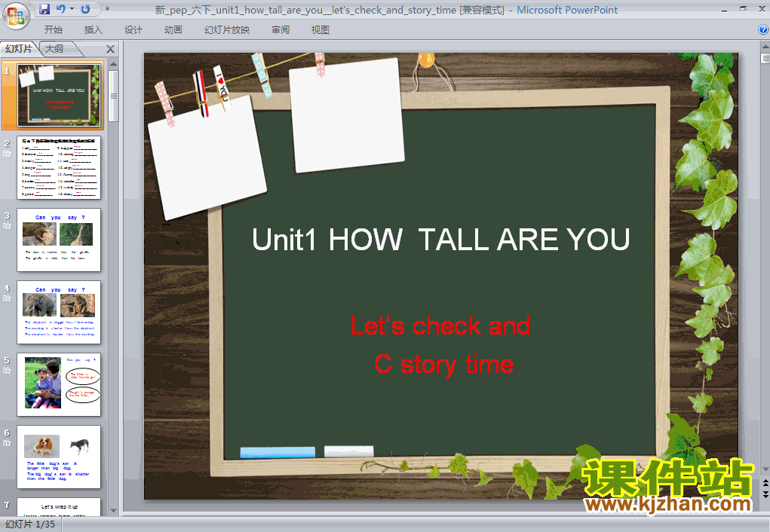Select slide 4 elephant and monkey thumbnail
770x532 pixels.
[x=59, y=312]
